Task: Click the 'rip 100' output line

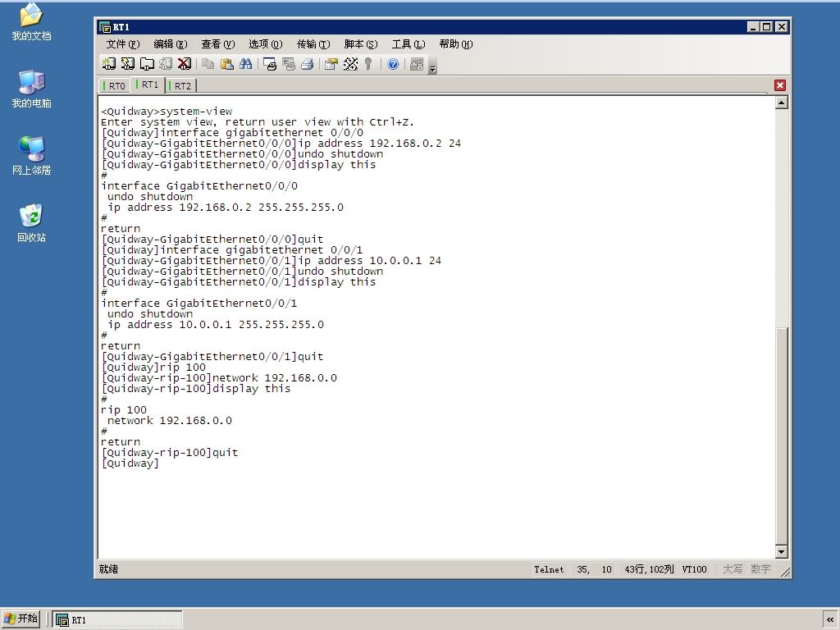Action: (124, 410)
